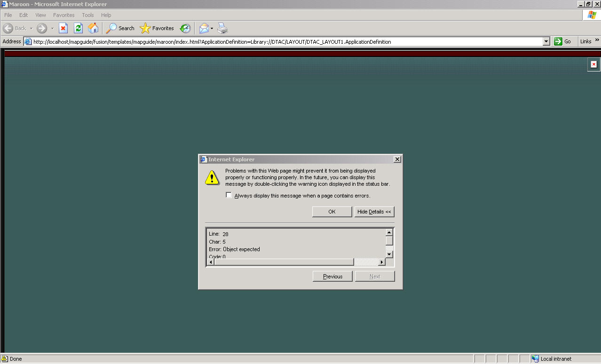601x364 pixels.
Task: Open the Back button history dropdown arrow
Action: click(x=31, y=28)
